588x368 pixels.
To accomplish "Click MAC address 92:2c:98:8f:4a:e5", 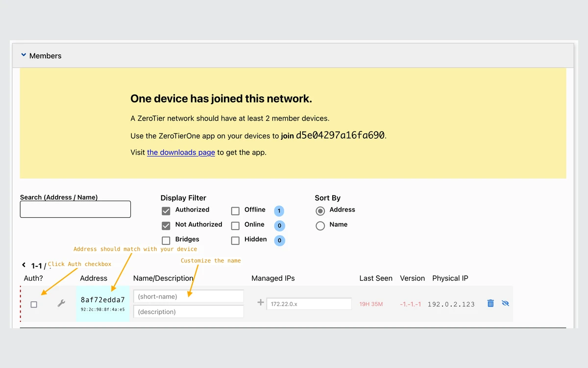I will click(x=103, y=310).
